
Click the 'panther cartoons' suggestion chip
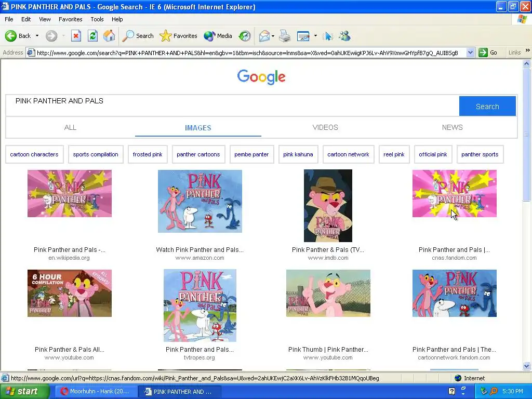pyautogui.click(x=198, y=154)
